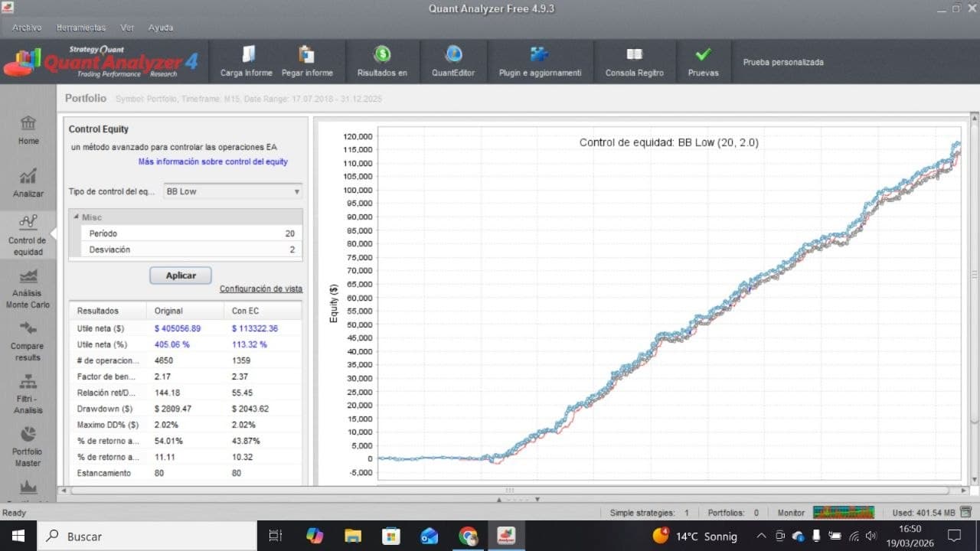Open the Windows Start menu
Screen dimensions: 980x551
click(x=18, y=536)
